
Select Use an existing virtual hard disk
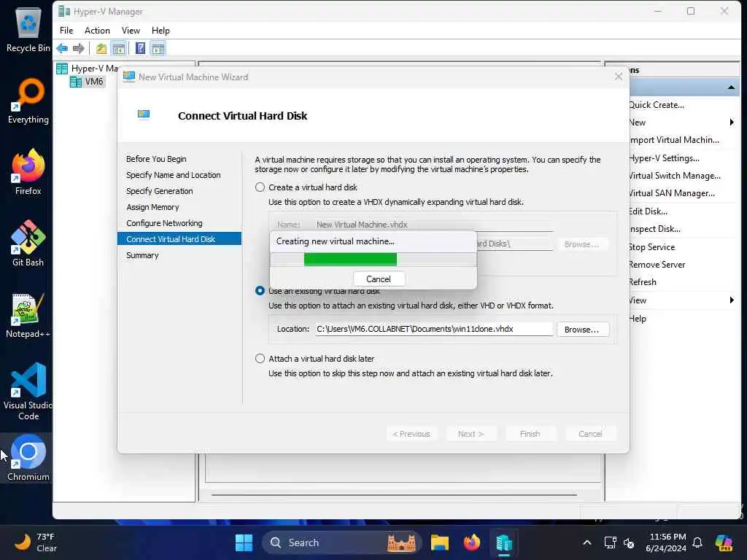[x=260, y=290]
